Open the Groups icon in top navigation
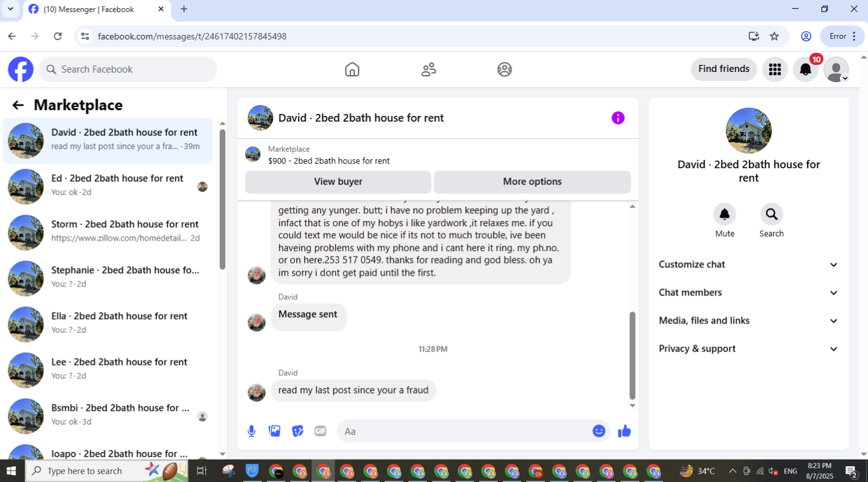 pos(504,69)
